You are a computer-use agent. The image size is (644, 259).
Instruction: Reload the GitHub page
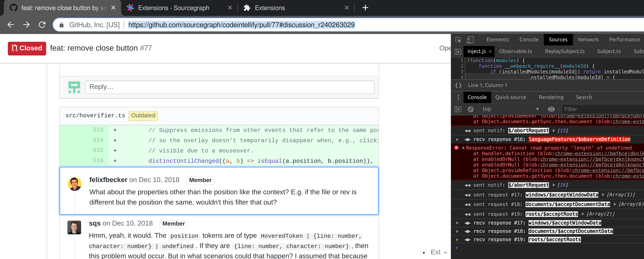point(42,24)
